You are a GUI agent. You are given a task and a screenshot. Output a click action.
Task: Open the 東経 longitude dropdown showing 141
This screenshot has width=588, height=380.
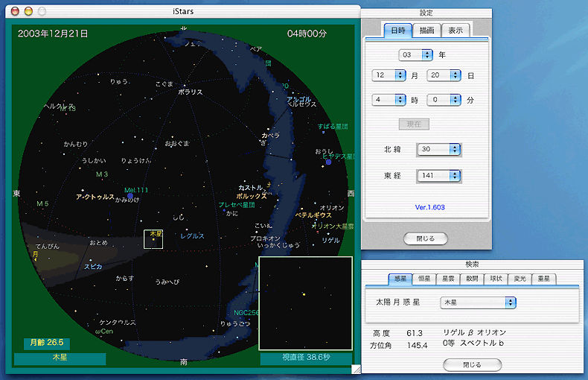point(438,175)
